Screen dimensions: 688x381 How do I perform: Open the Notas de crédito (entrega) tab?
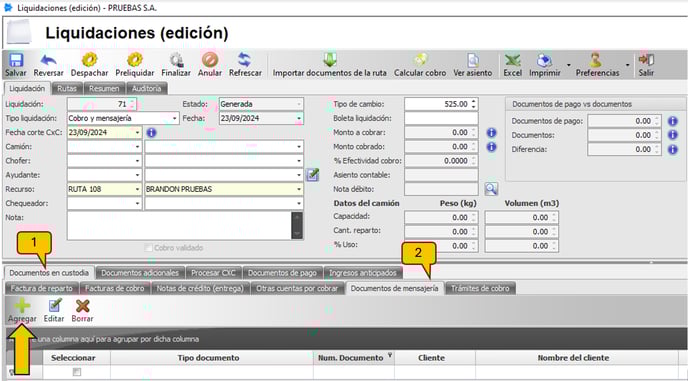point(200,288)
